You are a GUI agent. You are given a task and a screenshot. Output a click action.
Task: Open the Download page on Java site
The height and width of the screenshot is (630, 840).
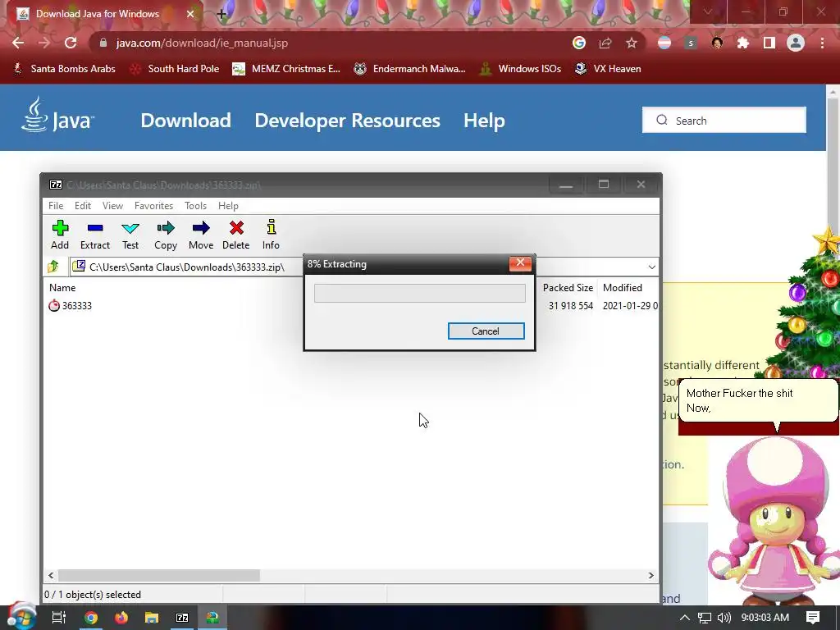coord(186,121)
